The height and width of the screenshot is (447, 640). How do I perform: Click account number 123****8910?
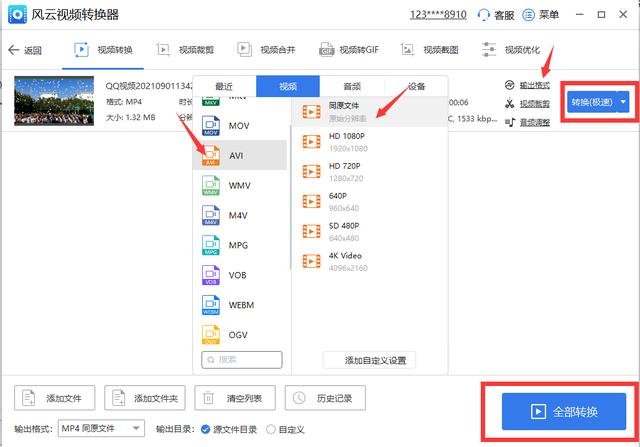click(438, 15)
